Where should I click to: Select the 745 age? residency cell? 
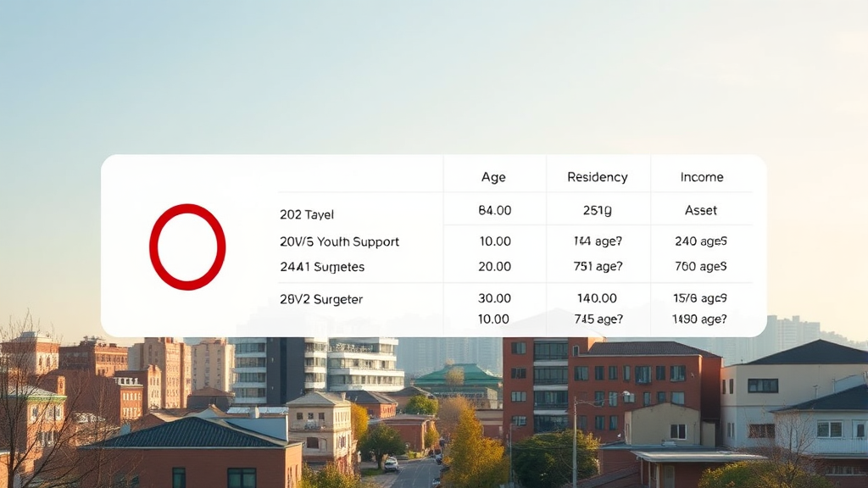(598, 319)
